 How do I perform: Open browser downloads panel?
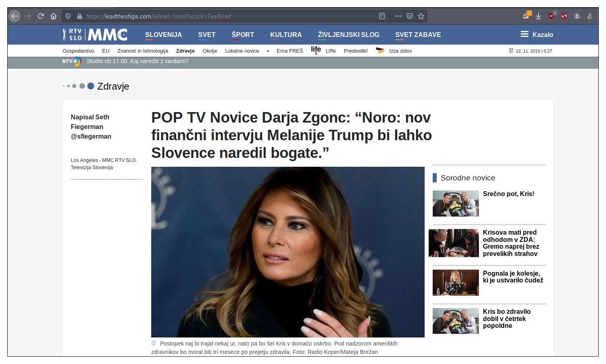[x=538, y=16]
